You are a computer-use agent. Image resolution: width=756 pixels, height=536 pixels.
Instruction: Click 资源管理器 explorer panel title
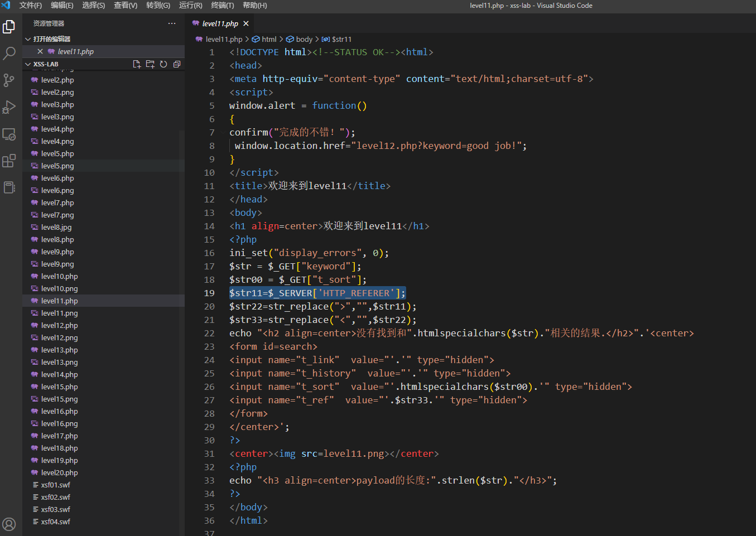(49, 23)
